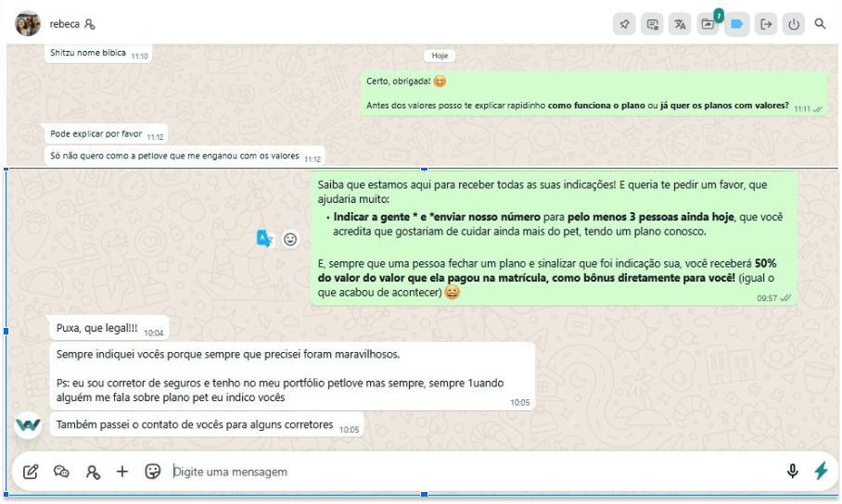The image size is (842, 504).
Task: Click the 'Shitzu nome bibica' message
Action: coord(98,54)
